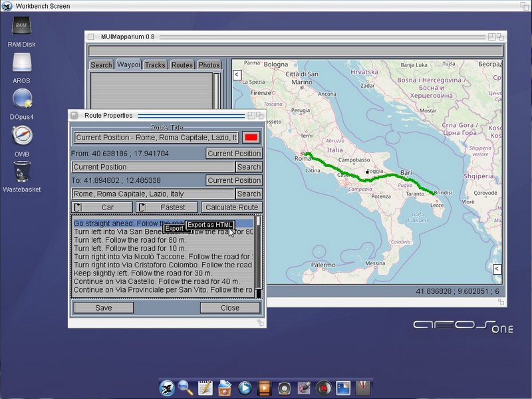
Task: Collapse the map's left side panel arrow
Action: tap(237, 75)
